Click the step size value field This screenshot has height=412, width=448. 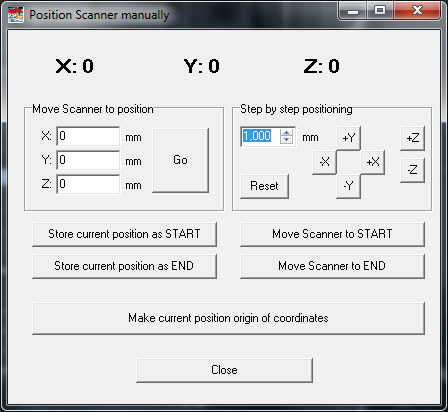click(x=261, y=136)
